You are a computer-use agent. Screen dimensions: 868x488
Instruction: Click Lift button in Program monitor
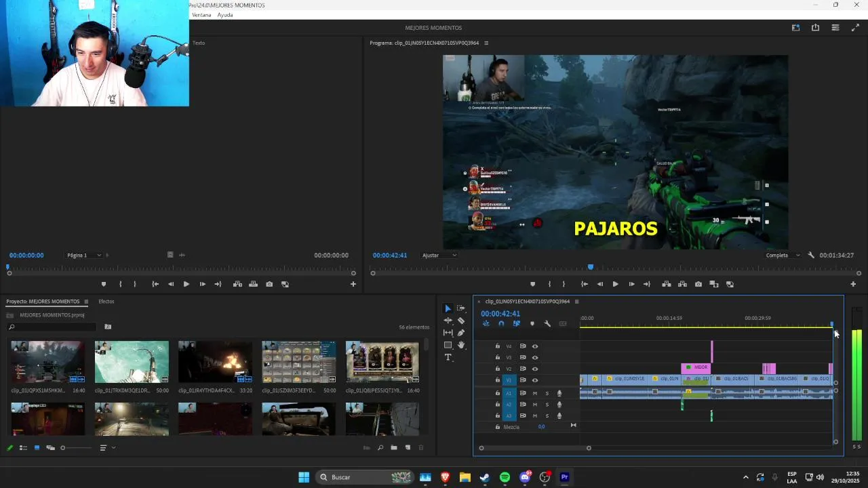click(x=667, y=284)
